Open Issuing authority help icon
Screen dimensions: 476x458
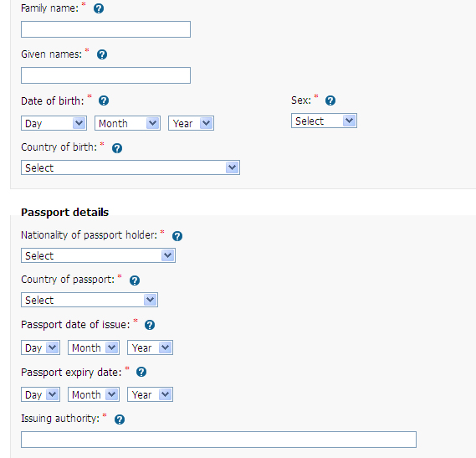[120, 419]
